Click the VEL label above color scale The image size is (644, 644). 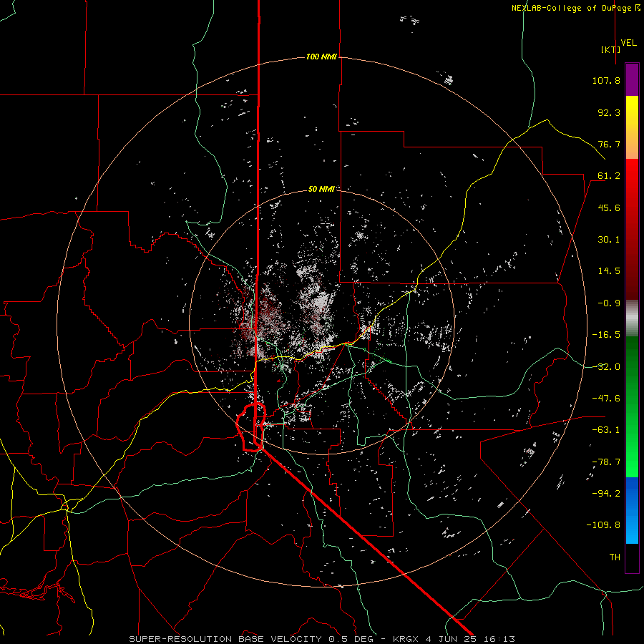[628, 42]
